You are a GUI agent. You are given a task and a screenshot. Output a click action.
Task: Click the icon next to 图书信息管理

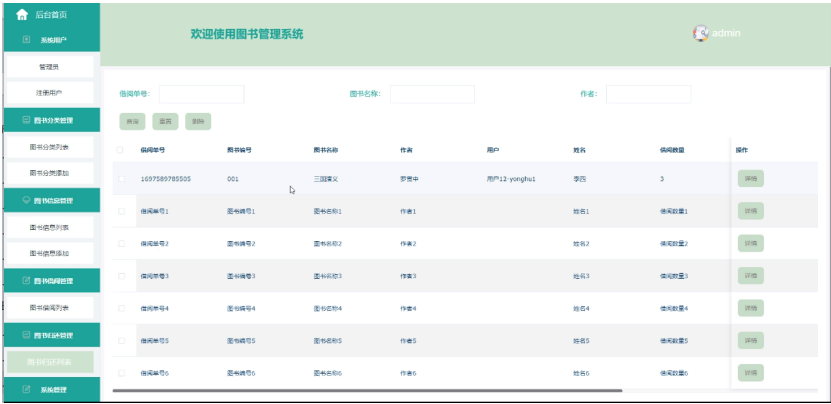pyautogui.click(x=26, y=200)
